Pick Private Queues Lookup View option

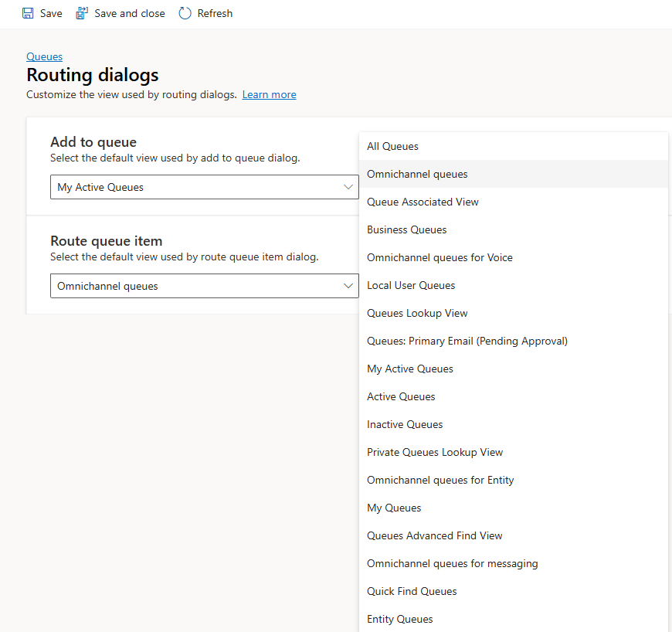(434, 452)
